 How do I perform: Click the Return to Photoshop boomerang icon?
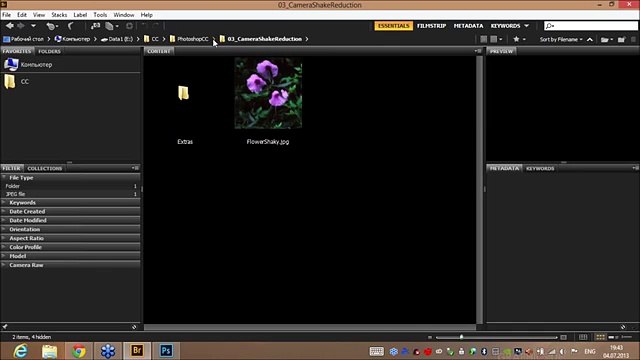71,26
